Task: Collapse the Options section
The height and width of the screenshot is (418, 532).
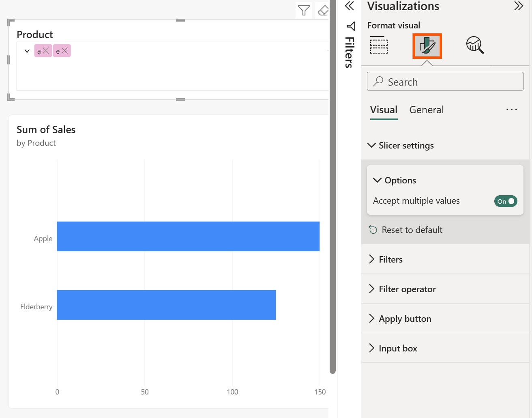Action: click(378, 180)
